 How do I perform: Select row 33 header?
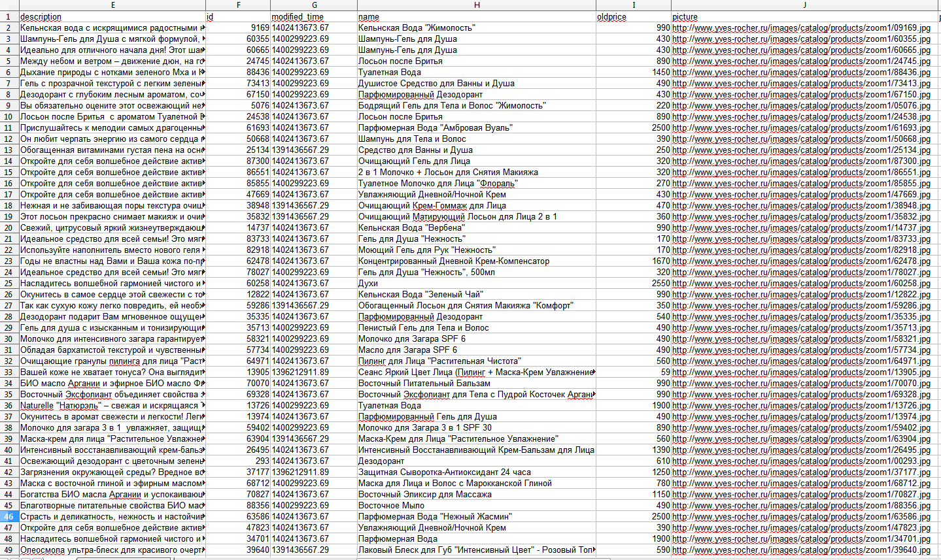pyautogui.click(x=9, y=372)
